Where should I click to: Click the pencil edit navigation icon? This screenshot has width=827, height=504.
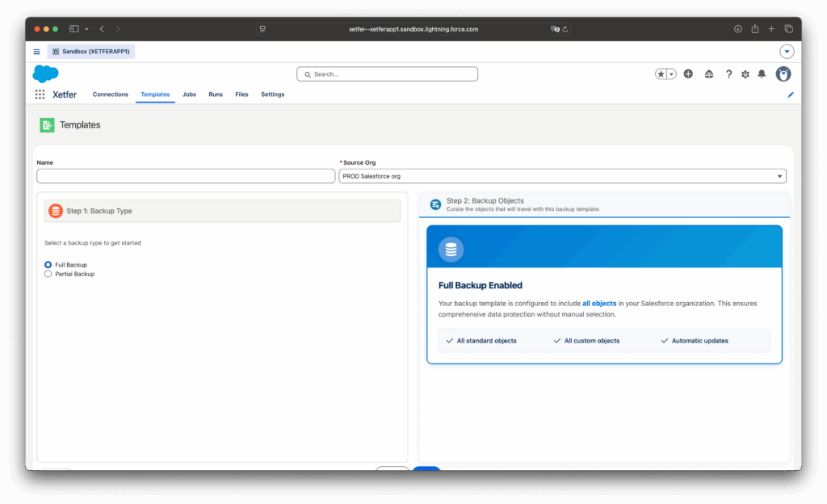click(790, 94)
